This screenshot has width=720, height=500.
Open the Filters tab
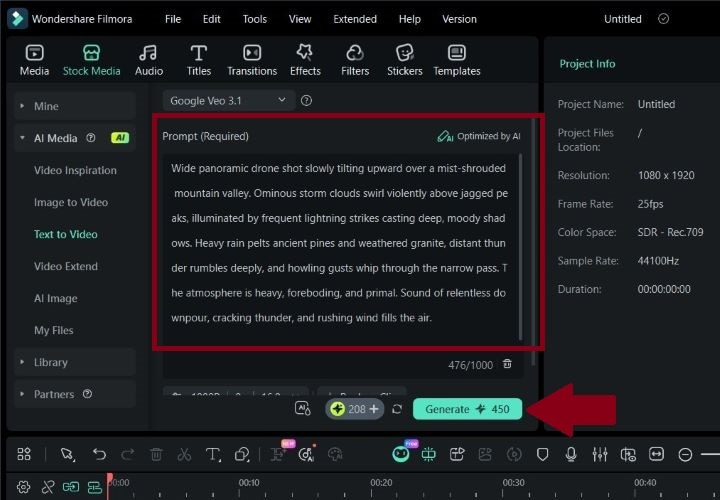pyautogui.click(x=355, y=60)
